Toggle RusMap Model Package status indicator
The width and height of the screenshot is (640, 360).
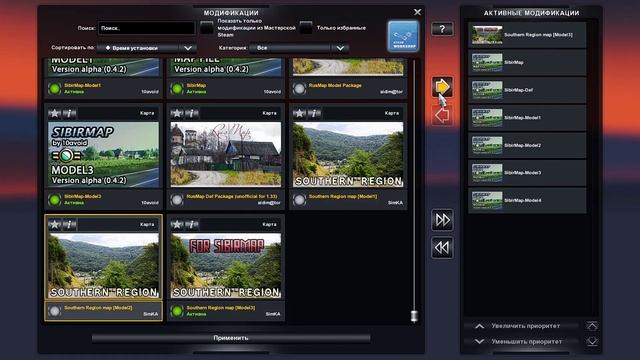(299, 89)
